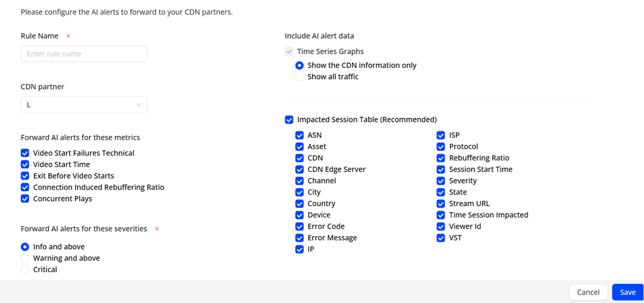Uncheck Video Start Failures Technical

pos(25,153)
